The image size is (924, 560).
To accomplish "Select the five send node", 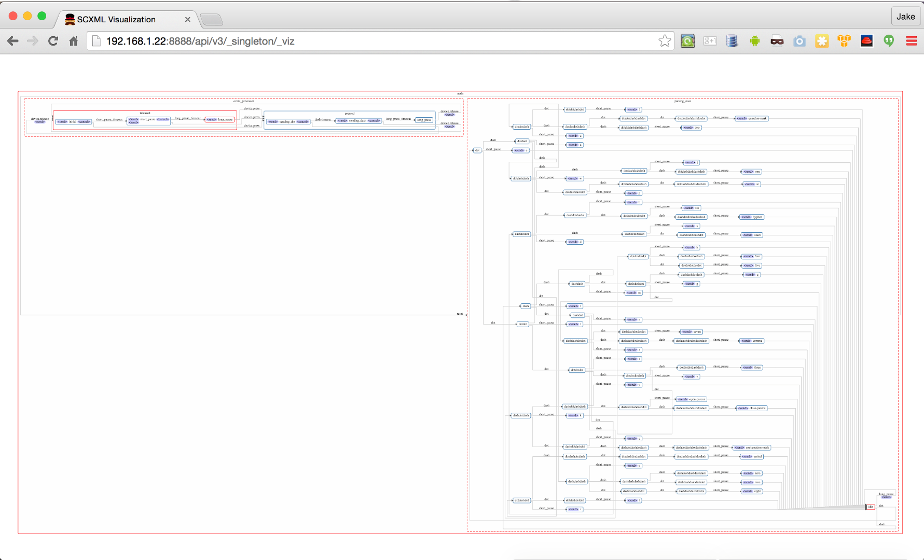I will [752, 265].
